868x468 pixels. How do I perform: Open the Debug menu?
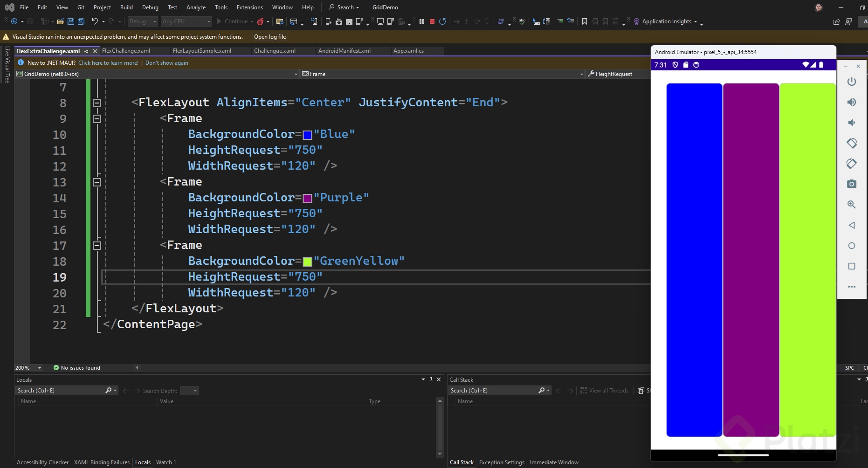(150, 7)
